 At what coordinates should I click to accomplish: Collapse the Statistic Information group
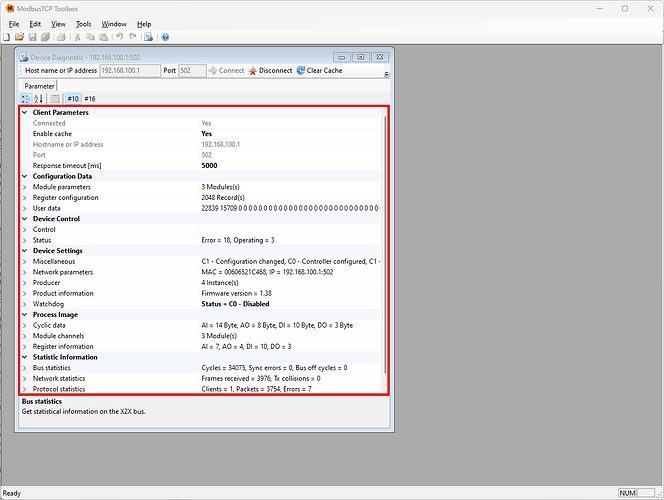(25, 357)
